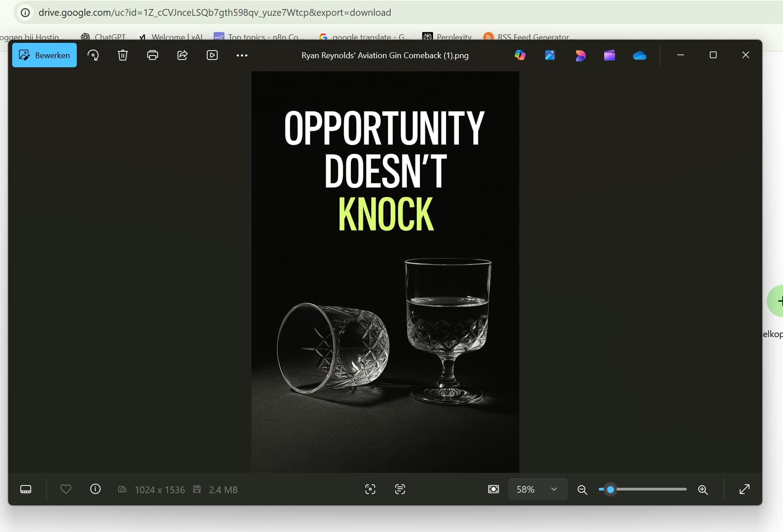Viewport: 783px width, 532px height.
Task: View site information icon in address bar
Action: coord(25,13)
